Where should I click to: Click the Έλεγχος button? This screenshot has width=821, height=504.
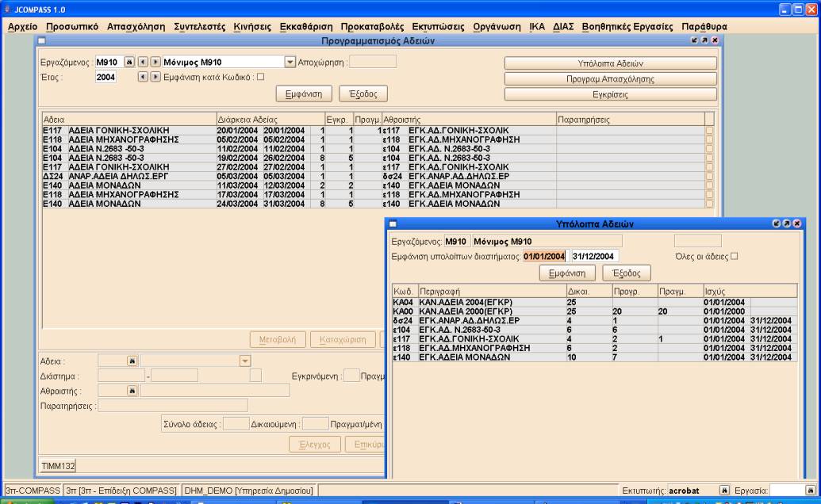click(x=315, y=445)
